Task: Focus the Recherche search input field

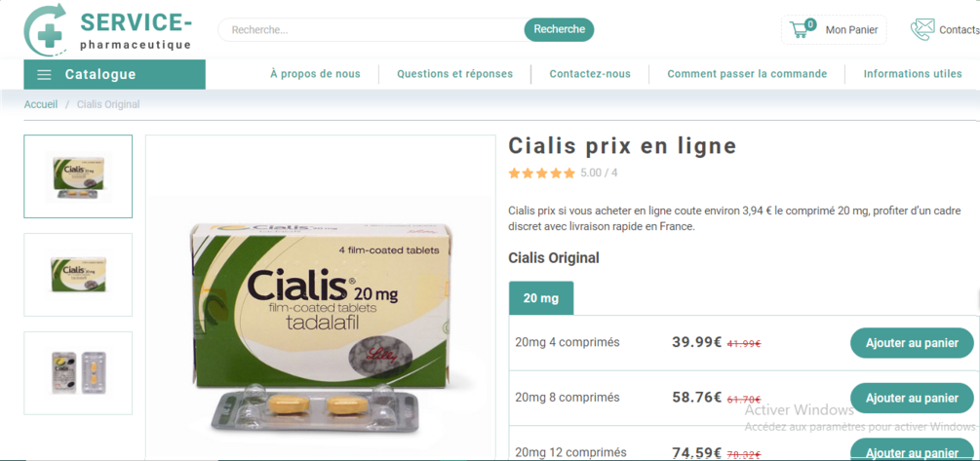Action: (x=372, y=29)
